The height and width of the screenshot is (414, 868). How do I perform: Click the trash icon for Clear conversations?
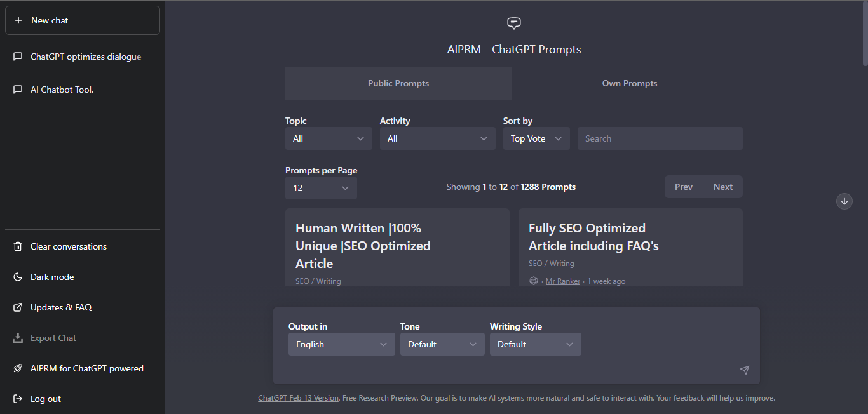pyautogui.click(x=18, y=246)
